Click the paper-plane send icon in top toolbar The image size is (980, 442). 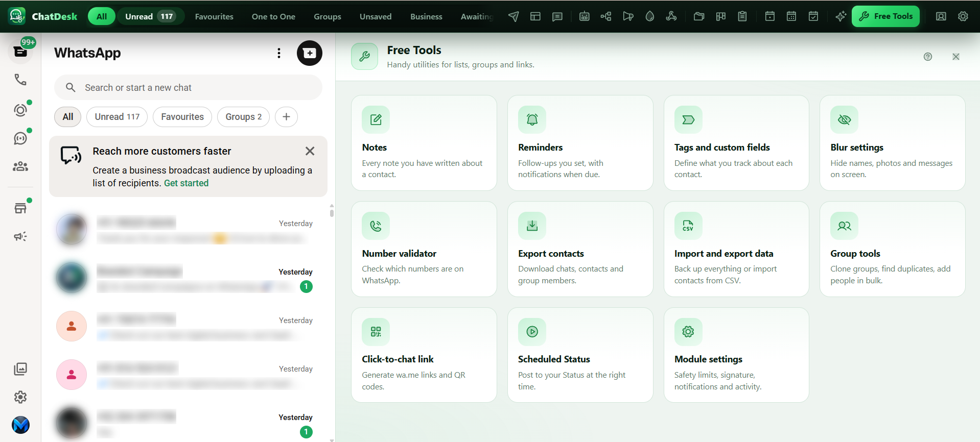(514, 16)
